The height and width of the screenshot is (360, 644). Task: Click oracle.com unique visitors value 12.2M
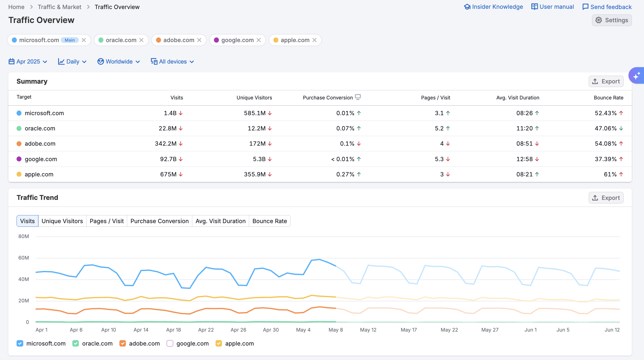(257, 128)
